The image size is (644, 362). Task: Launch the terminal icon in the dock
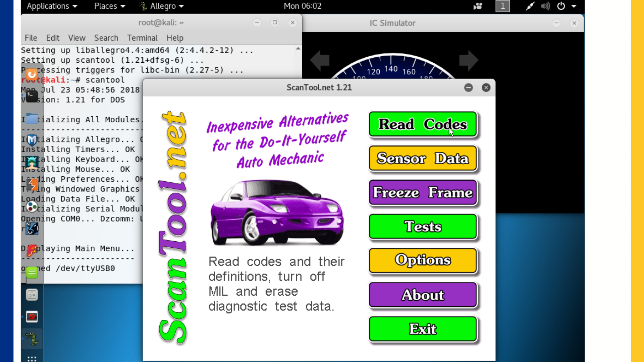click(x=32, y=97)
